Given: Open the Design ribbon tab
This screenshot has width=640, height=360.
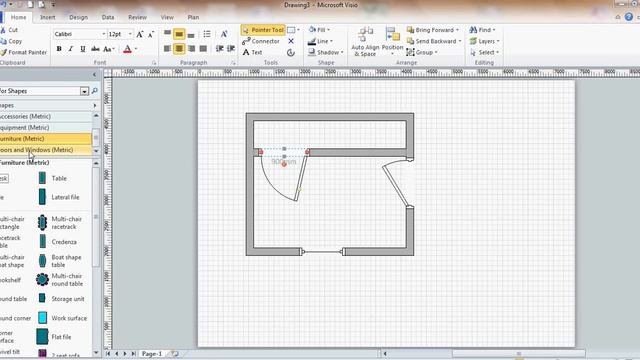Looking at the screenshot, I should point(78,17).
